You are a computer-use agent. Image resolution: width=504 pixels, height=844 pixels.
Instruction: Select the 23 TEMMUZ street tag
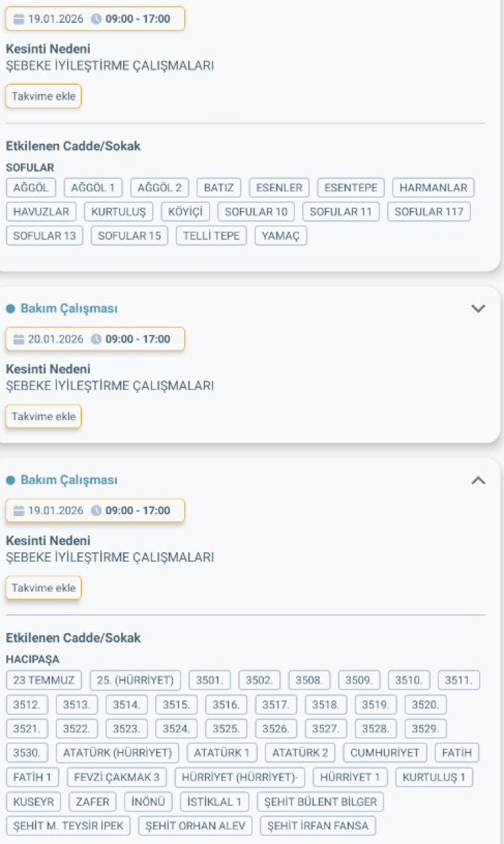point(44,680)
